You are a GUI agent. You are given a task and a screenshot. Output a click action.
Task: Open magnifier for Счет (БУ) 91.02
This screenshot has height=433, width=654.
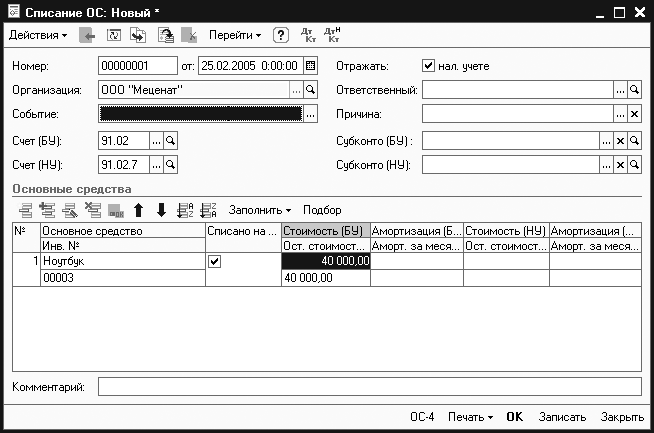(170, 141)
